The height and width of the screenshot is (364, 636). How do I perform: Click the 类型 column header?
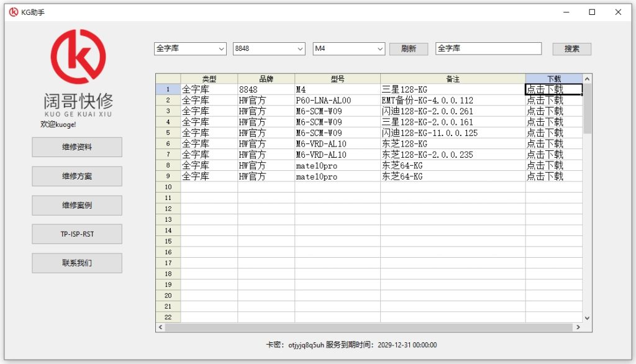click(209, 79)
